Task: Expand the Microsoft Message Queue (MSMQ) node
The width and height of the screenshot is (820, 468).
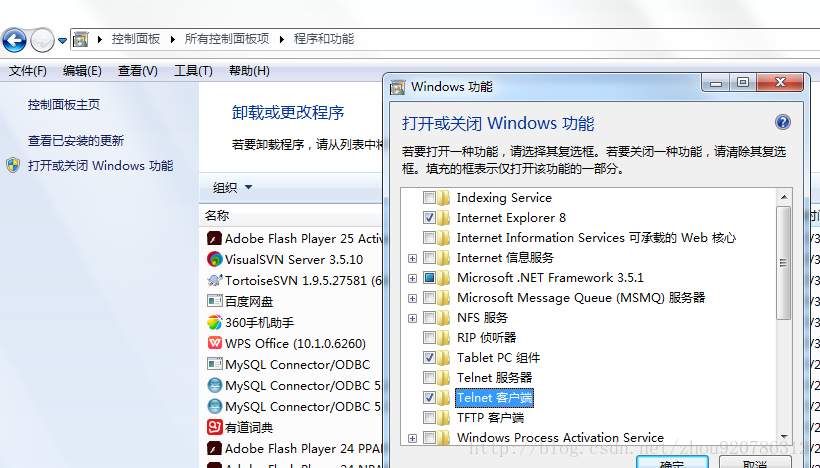Action: (413, 298)
